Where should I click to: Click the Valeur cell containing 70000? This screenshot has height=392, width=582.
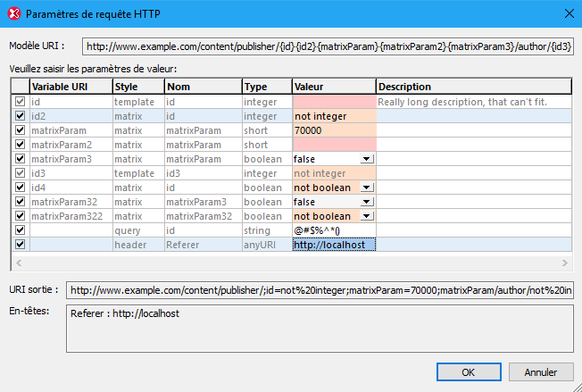(333, 130)
